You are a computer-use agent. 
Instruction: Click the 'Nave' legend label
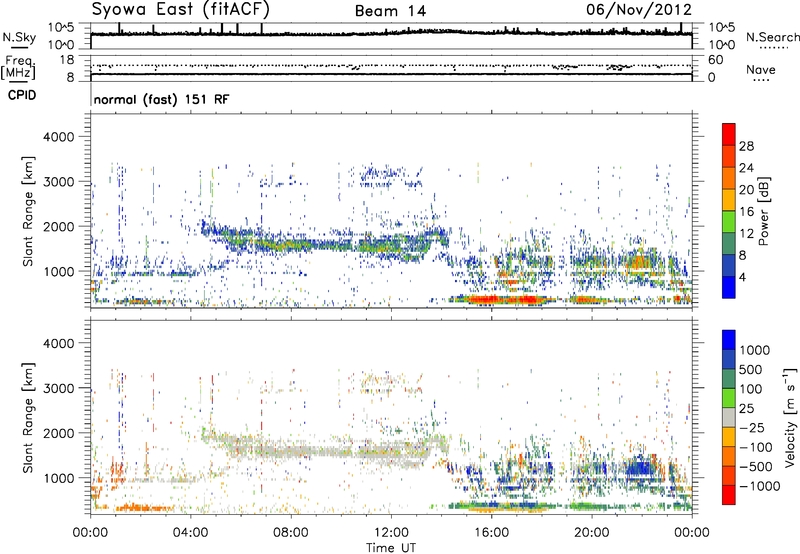760,70
